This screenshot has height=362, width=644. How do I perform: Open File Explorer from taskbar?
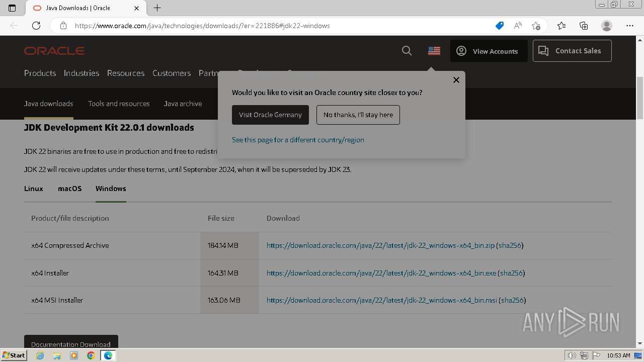(57, 355)
